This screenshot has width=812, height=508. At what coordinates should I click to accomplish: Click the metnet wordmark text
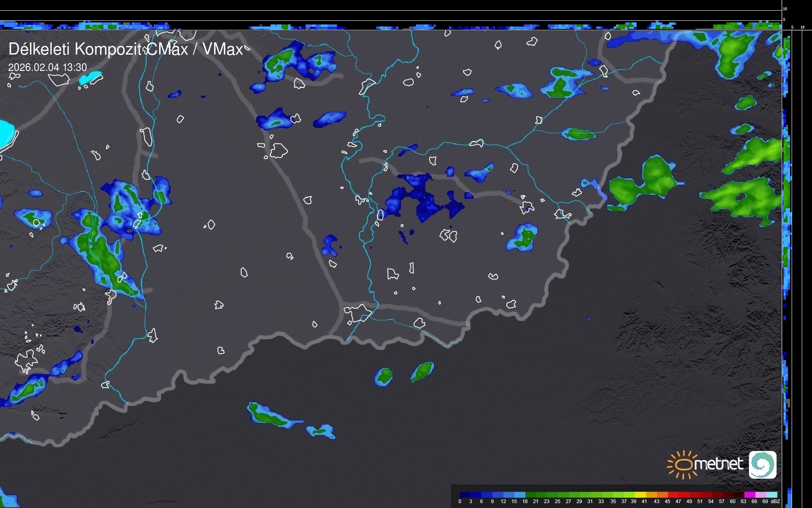pyautogui.click(x=719, y=464)
